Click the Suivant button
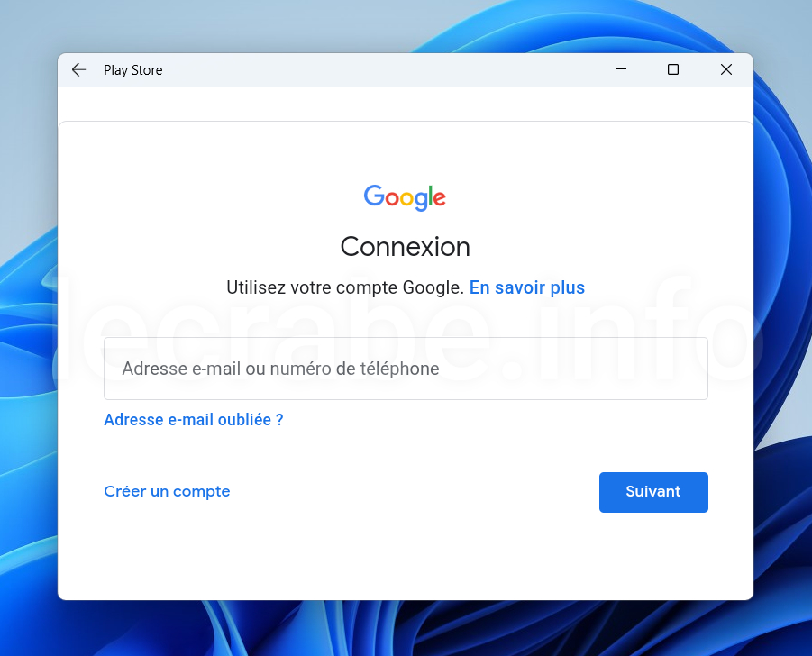The width and height of the screenshot is (812, 656). (653, 492)
